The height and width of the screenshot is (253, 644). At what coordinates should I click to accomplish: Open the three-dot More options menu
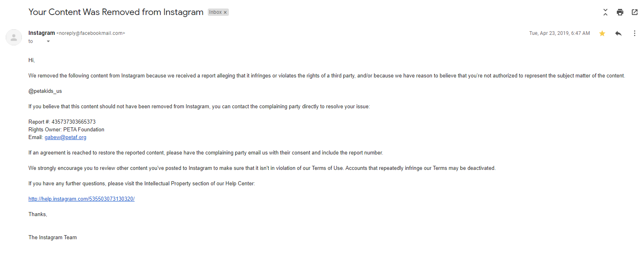pyautogui.click(x=635, y=33)
